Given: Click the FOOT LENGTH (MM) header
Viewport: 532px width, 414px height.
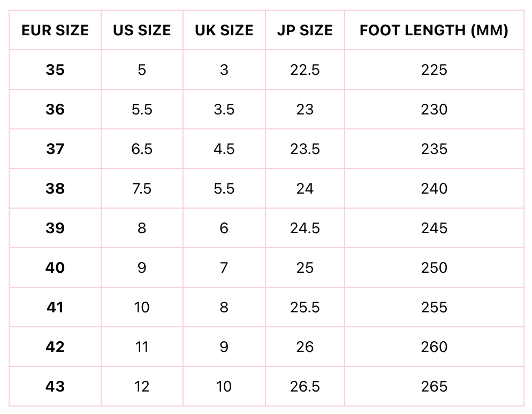Looking at the screenshot, I should 434,30.
